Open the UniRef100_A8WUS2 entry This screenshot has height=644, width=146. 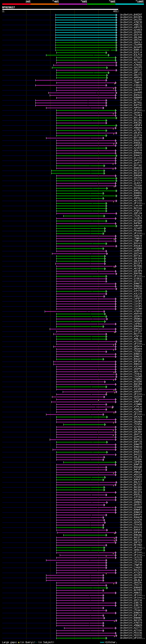click(x=131, y=593)
